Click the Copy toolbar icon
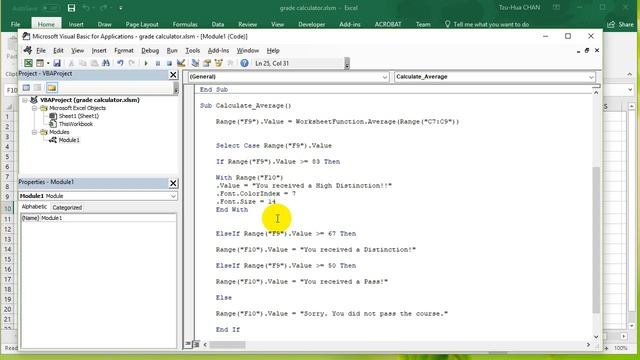640x360 pixels. (82, 63)
